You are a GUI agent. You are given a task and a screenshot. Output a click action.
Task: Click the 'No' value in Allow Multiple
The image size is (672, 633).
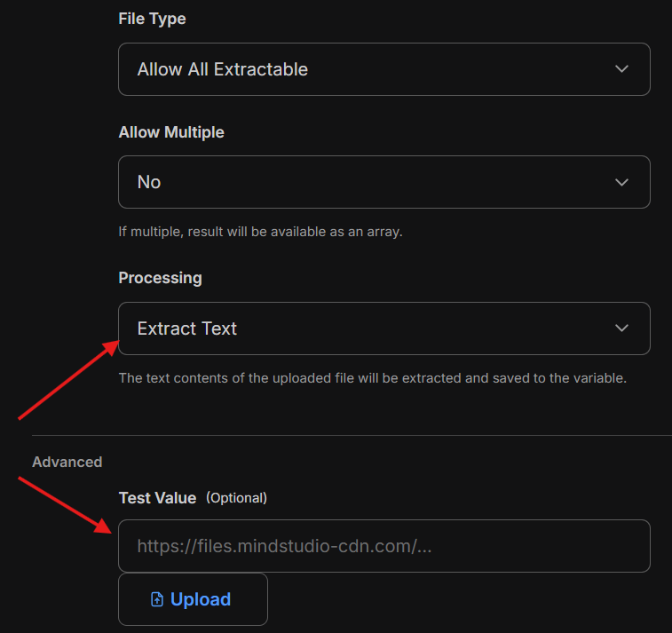click(x=149, y=182)
